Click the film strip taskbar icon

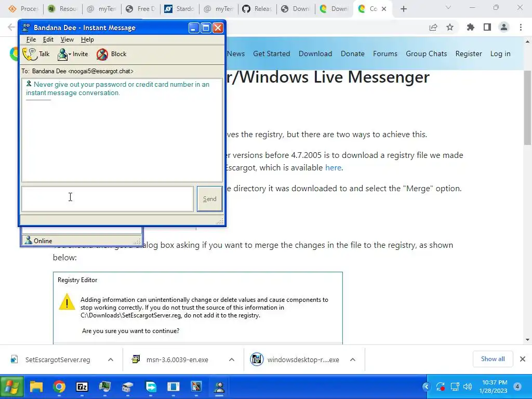tap(196, 387)
